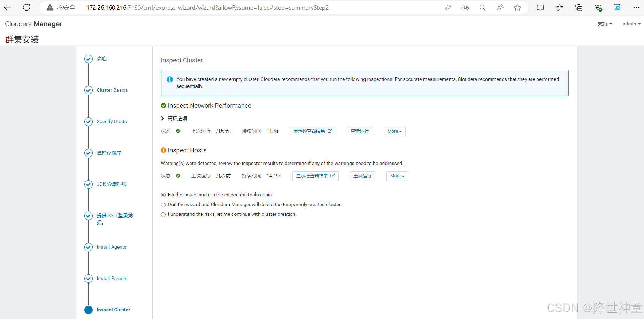Click the Install Parcels step checkmark circle
This screenshot has height=319, width=644.
(x=89, y=279)
